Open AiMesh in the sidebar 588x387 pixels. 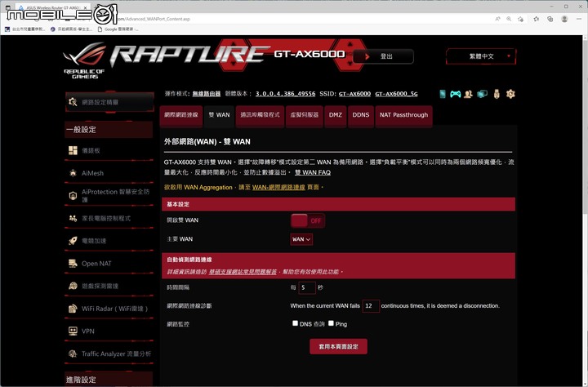109,173
